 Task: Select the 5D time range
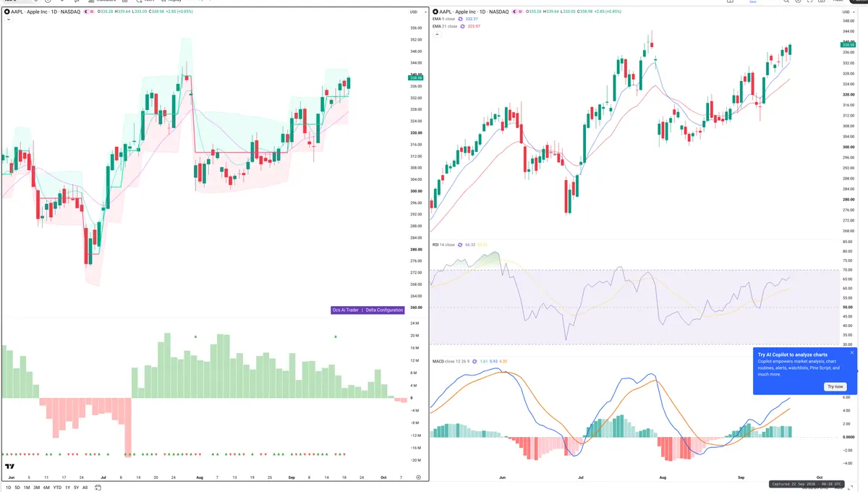pos(17,488)
